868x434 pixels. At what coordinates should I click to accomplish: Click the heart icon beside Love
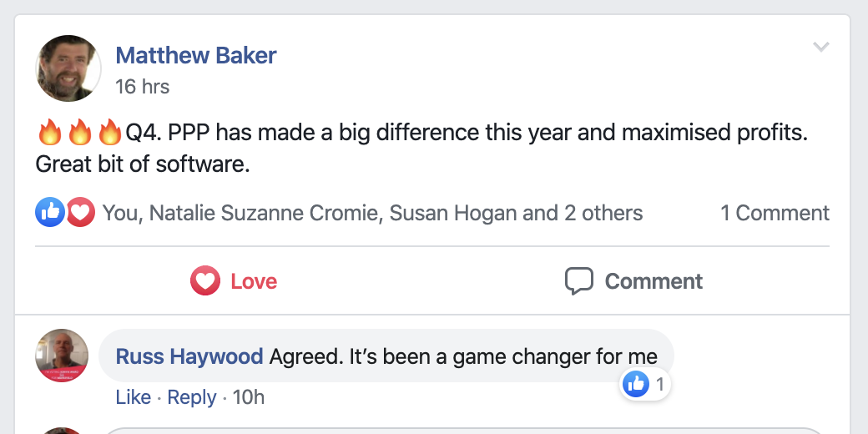coord(204,281)
